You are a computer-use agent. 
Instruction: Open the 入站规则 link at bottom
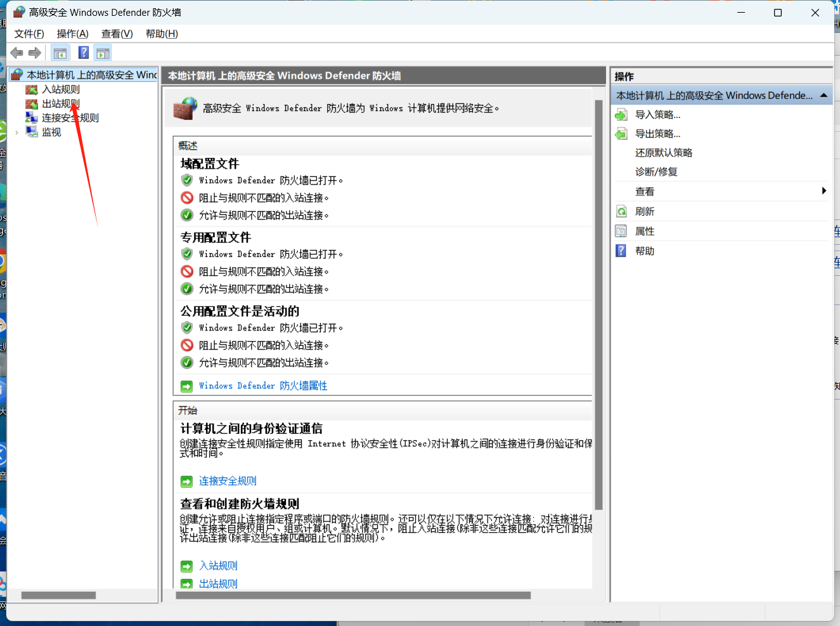[x=218, y=566]
